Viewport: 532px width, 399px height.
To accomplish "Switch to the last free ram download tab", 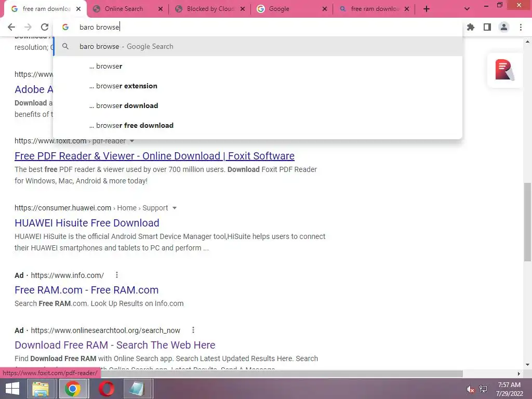I will coord(375,9).
